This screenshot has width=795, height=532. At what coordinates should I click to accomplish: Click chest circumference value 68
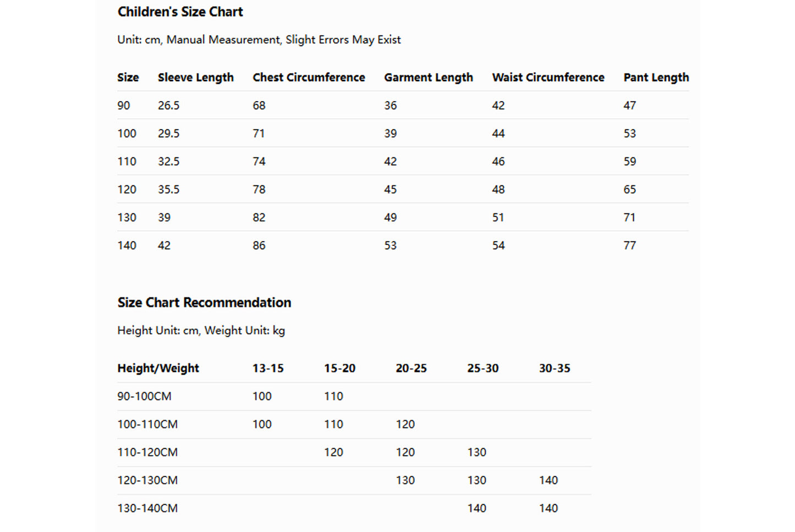(x=259, y=106)
